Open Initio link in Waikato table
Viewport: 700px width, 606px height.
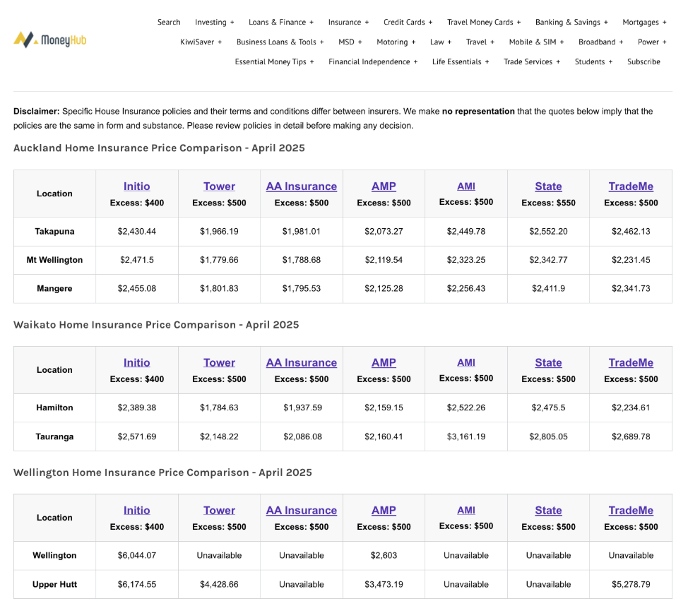(x=136, y=362)
